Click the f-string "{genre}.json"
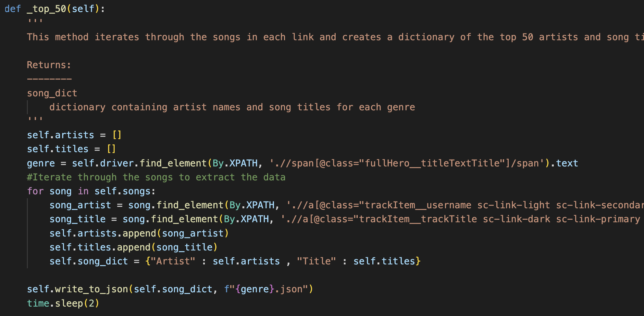The image size is (644, 316). [266, 289]
